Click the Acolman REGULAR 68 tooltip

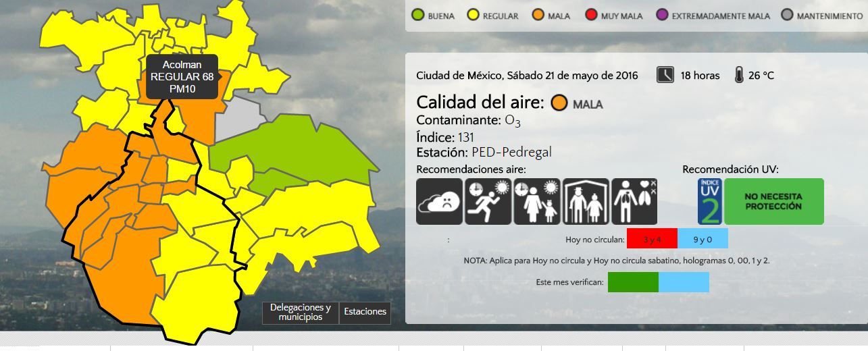[182, 76]
